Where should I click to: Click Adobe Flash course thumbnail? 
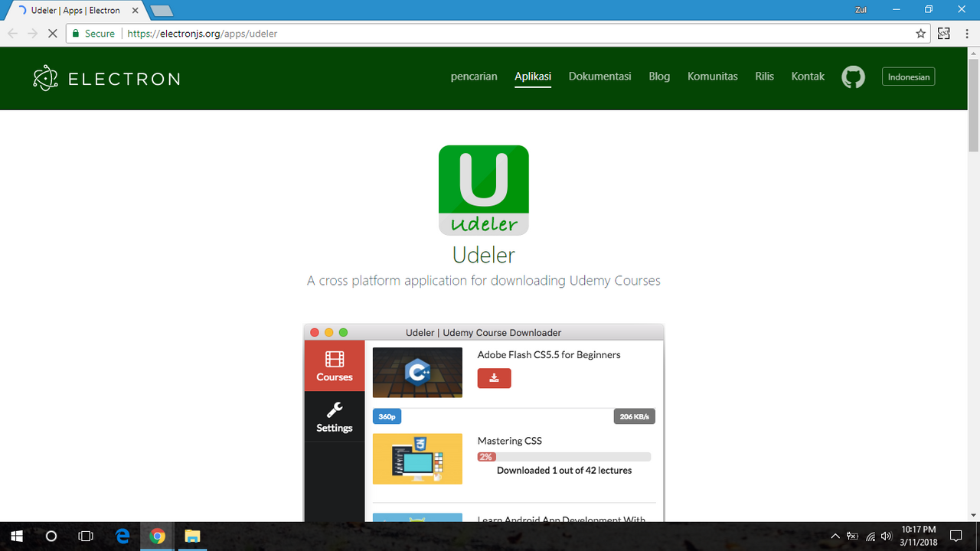pyautogui.click(x=417, y=373)
